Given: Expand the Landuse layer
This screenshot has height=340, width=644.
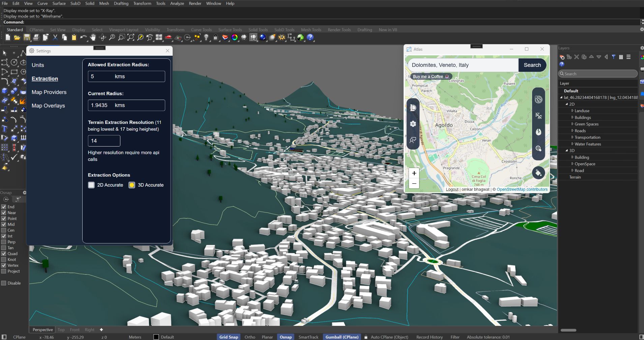Looking at the screenshot, I should pos(572,111).
